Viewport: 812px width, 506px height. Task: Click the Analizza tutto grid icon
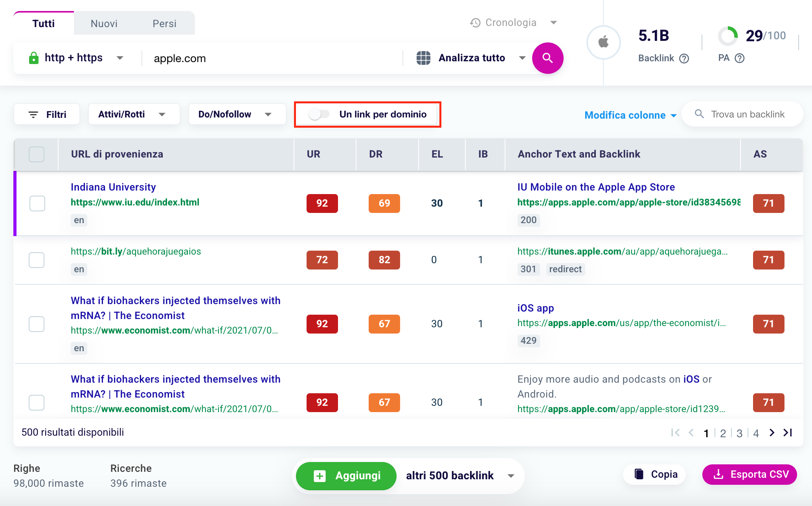(423, 58)
